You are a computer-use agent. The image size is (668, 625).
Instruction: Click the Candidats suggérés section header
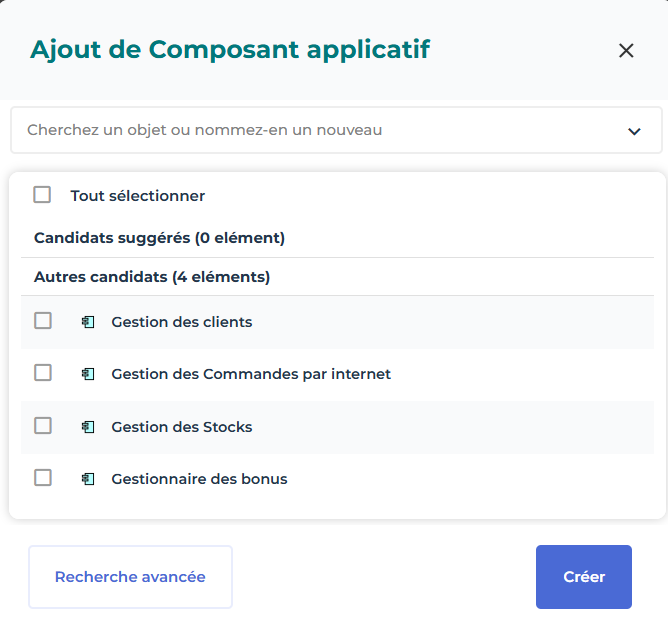(x=159, y=238)
